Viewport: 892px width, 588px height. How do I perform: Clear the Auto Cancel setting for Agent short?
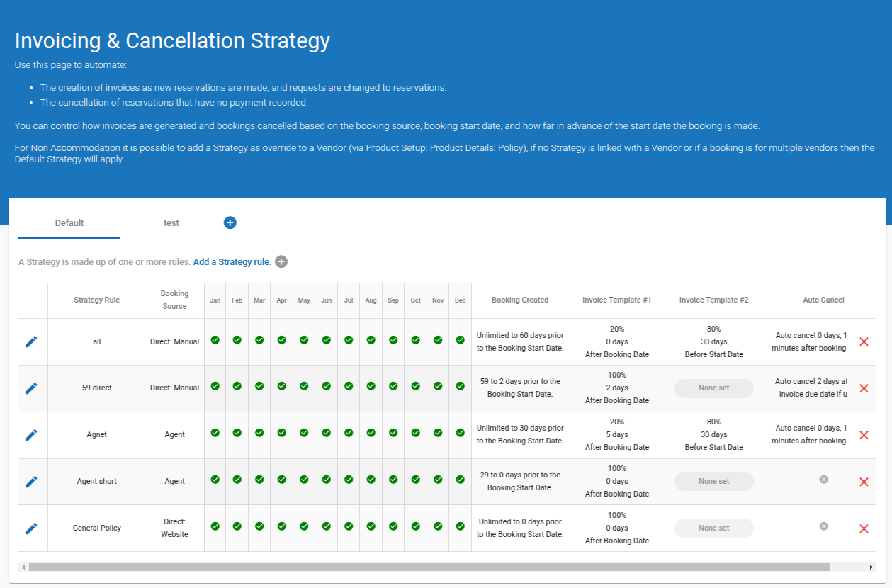pos(823,480)
